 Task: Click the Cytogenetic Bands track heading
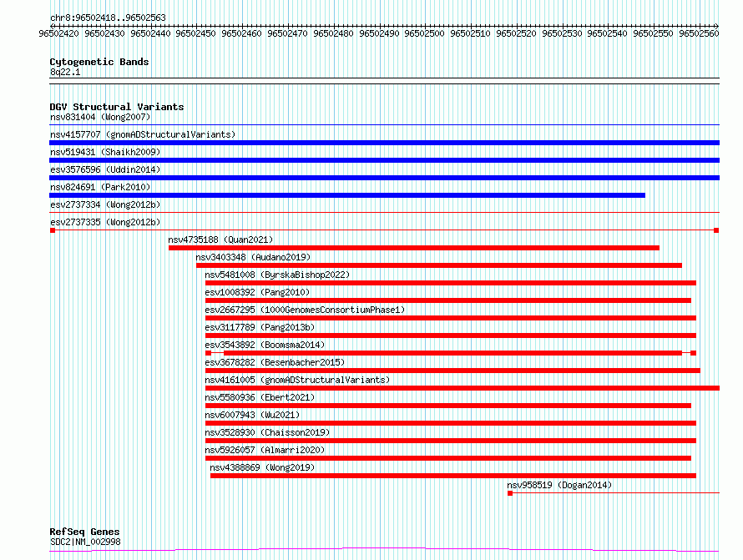pos(99,62)
